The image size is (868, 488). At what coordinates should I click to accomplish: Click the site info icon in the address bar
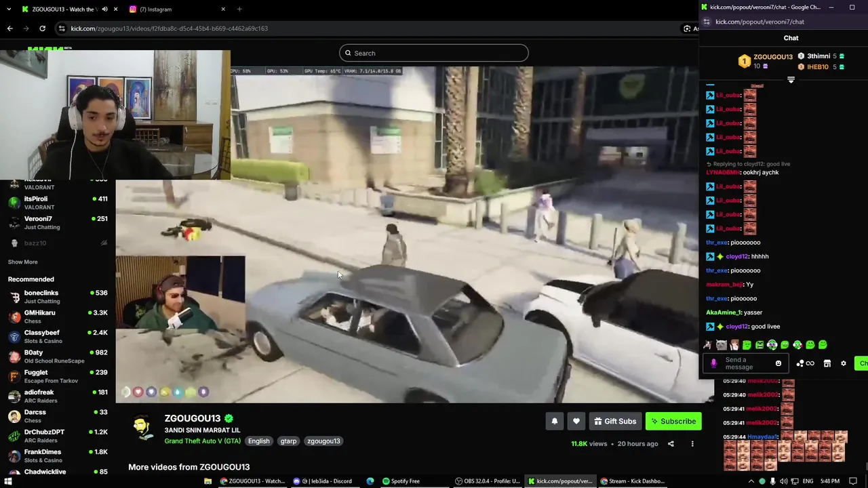(x=62, y=28)
